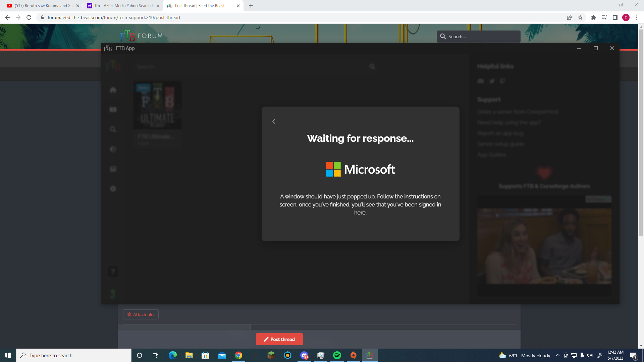Open a new browser tab
644x362 pixels.
pos(251,6)
